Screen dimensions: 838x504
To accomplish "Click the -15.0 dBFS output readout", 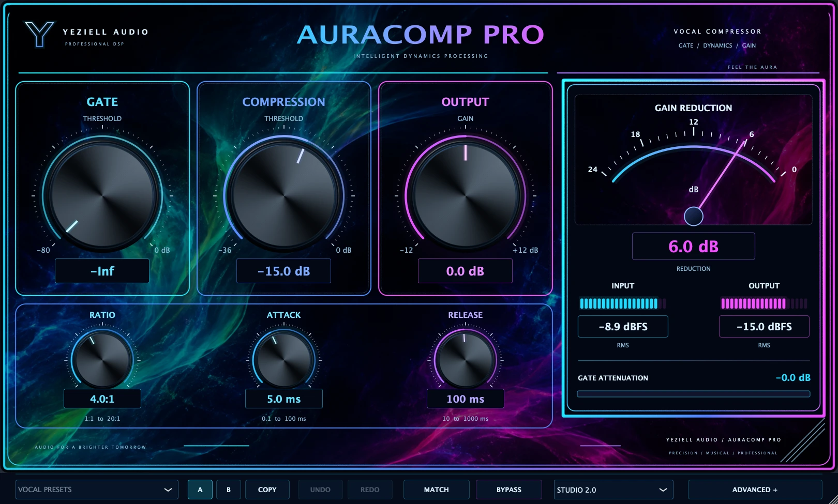I will (x=764, y=327).
